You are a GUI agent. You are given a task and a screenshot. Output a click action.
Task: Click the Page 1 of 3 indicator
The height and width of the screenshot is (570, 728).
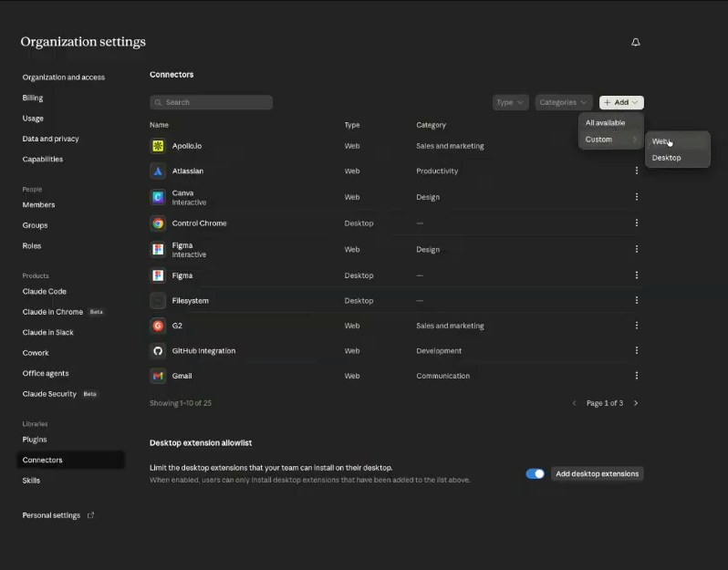pos(605,403)
